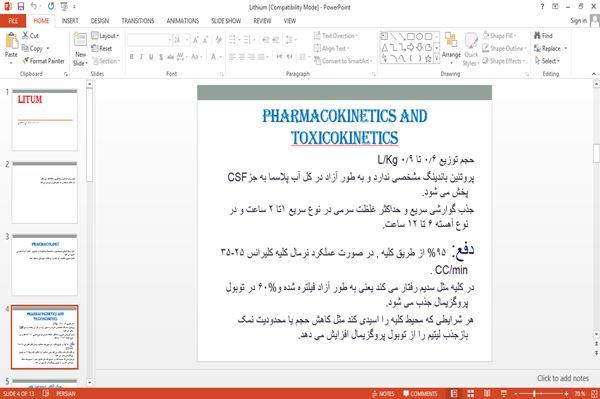600x399 pixels.
Task: Open the FILE tab
Action: click(x=13, y=21)
